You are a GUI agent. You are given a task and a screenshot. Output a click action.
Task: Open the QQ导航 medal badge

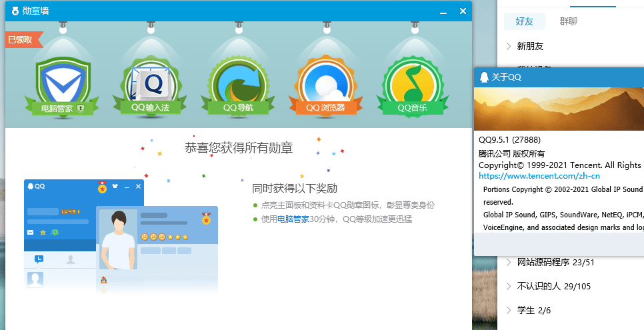[238, 86]
